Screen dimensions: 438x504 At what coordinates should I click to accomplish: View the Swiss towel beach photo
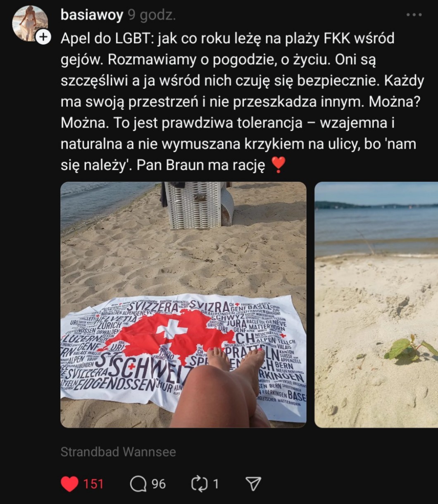tap(183, 305)
